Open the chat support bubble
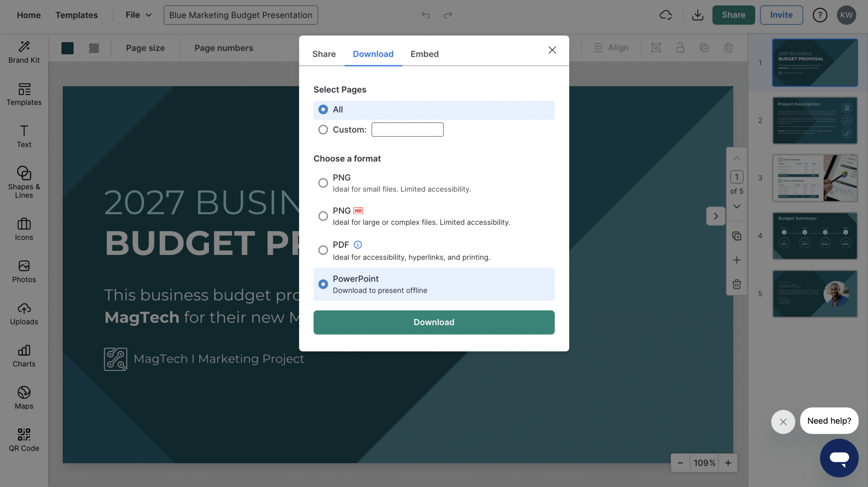The image size is (868, 487). tap(839, 458)
